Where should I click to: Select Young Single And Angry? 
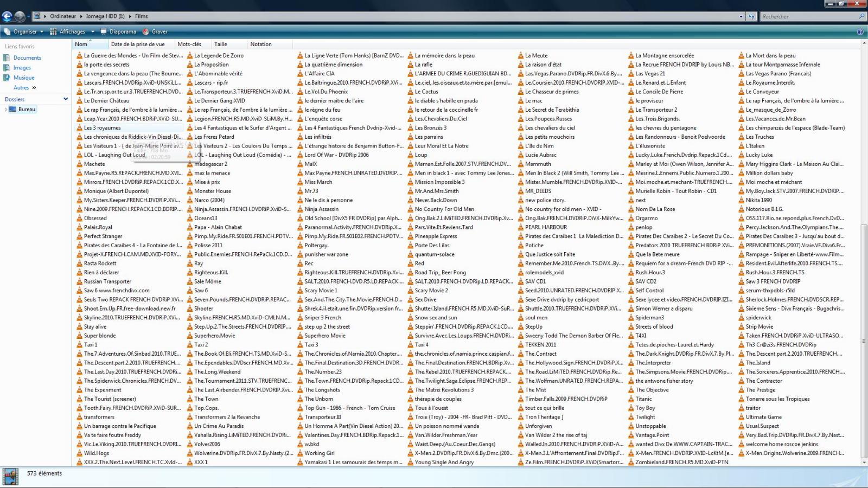point(444,462)
